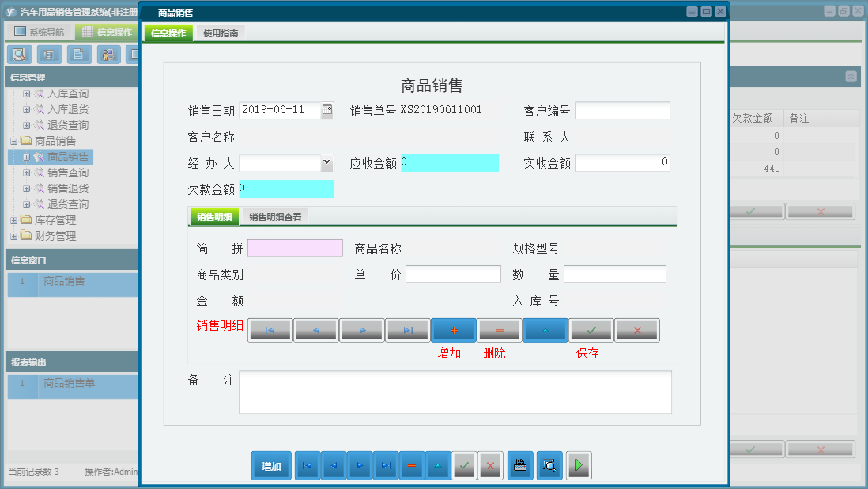The width and height of the screenshot is (868, 489).
Task: Click 欠款金额 column header in background table
Action: pos(756,118)
